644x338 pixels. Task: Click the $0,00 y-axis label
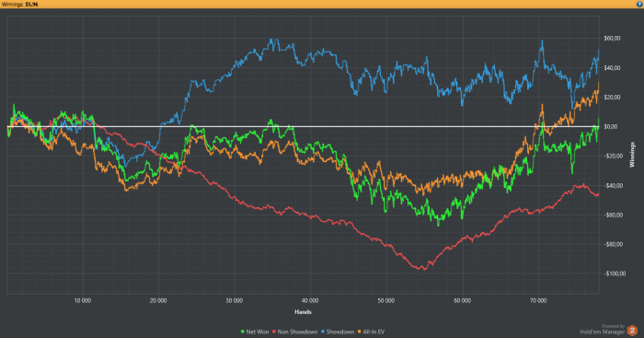(611, 127)
